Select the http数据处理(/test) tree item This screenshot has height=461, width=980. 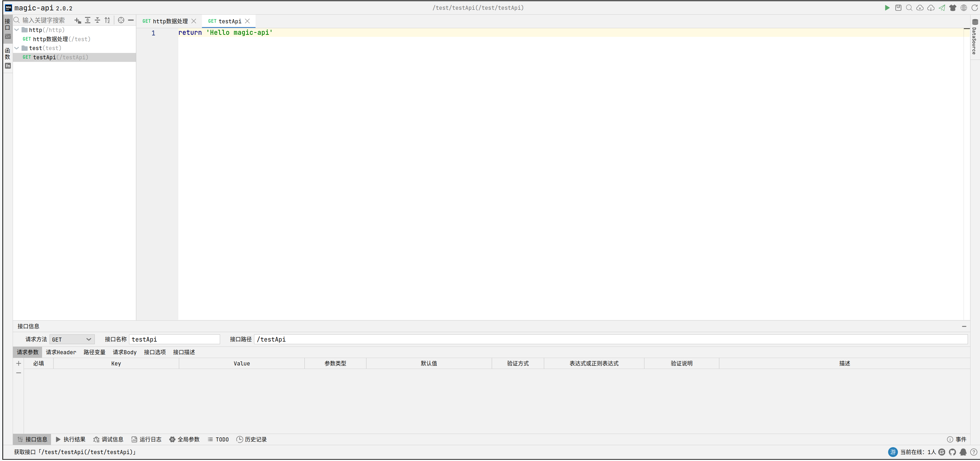point(75,39)
